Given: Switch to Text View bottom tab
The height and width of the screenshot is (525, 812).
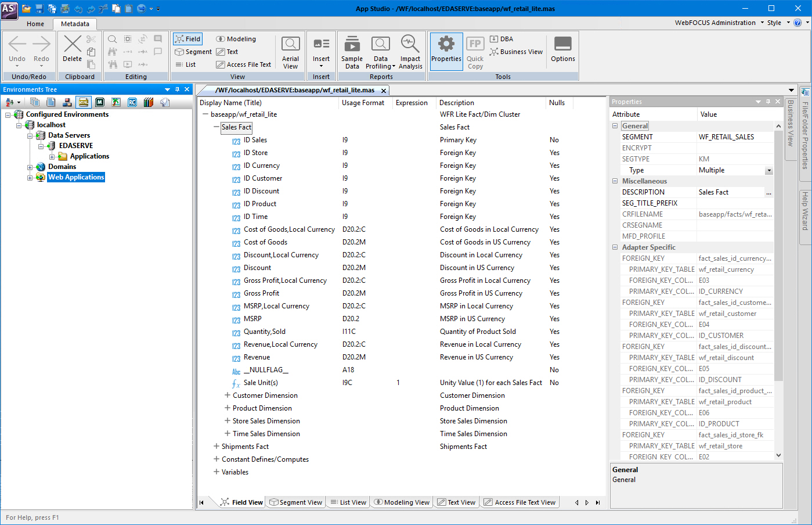Looking at the screenshot, I should [x=456, y=502].
